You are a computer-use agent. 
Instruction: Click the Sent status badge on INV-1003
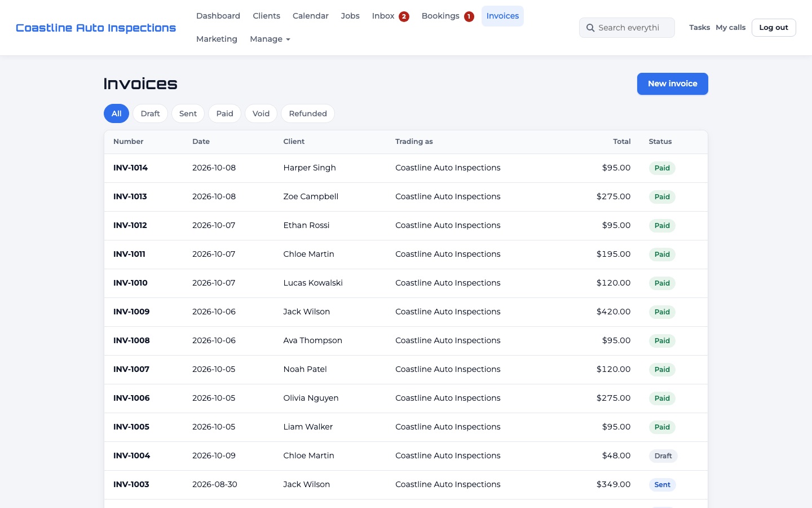coord(662,485)
